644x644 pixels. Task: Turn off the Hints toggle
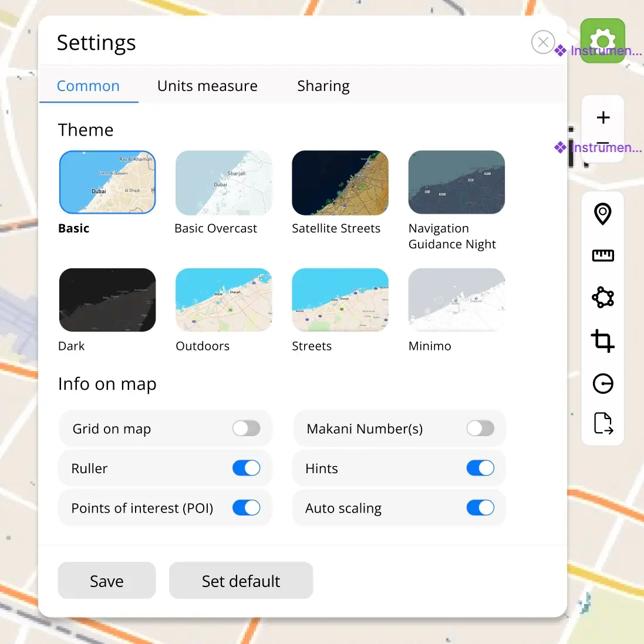coord(480,468)
